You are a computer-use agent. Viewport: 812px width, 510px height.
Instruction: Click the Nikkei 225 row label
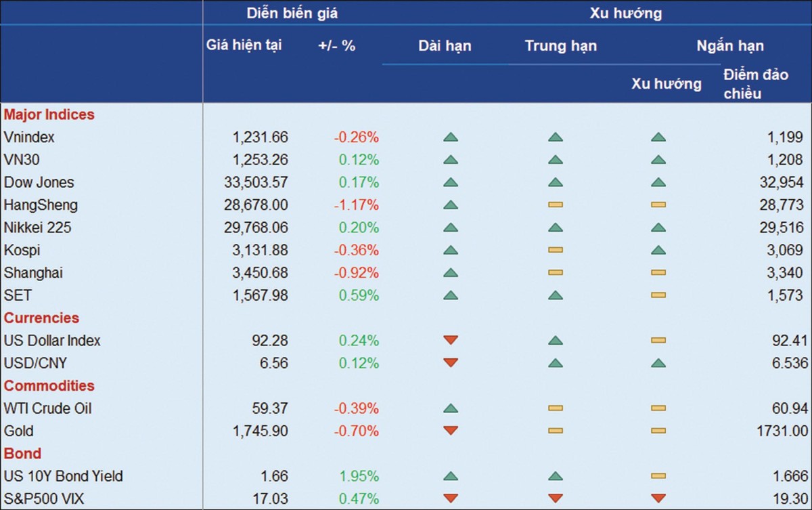37,228
